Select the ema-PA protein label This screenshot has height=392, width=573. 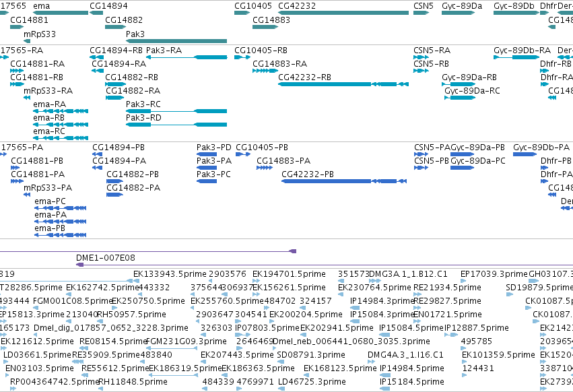pos(50,215)
